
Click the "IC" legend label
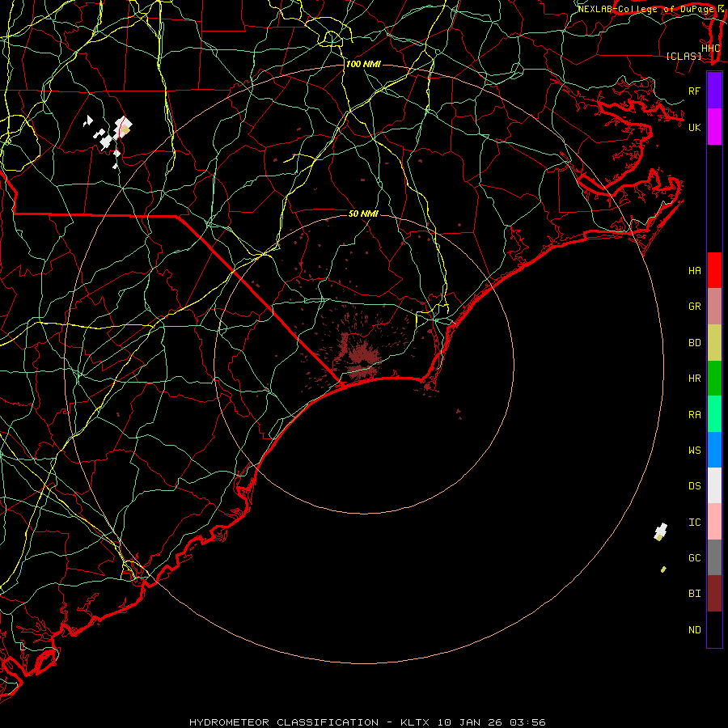(x=694, y=523)
